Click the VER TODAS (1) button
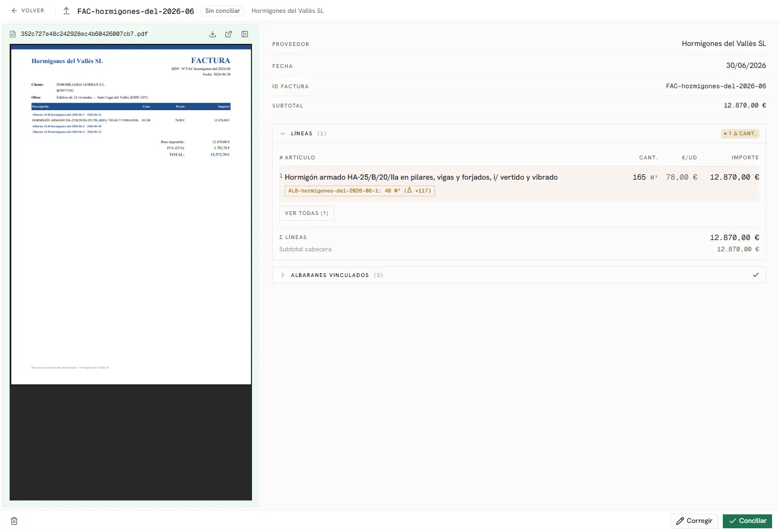The width and height of the screenshot is (779, 532). click(307, 213)
